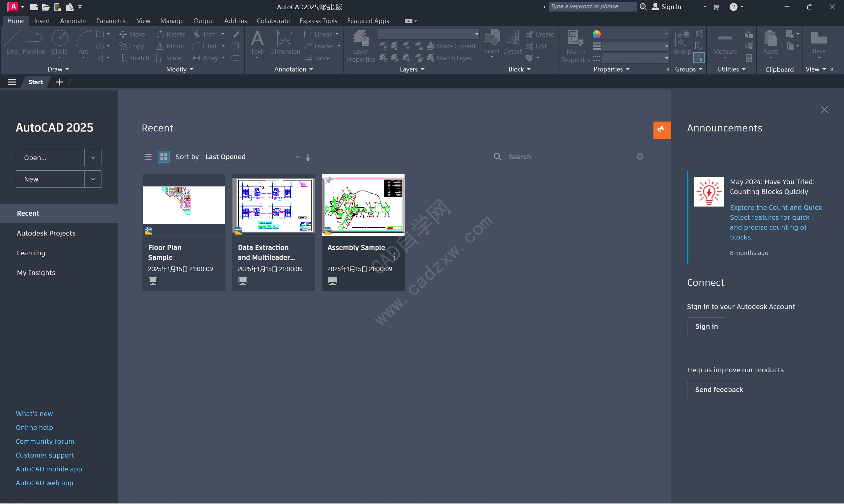Click the recent files Search field
Viewport: 844px width, 504px height.
(x=562, y=157)
